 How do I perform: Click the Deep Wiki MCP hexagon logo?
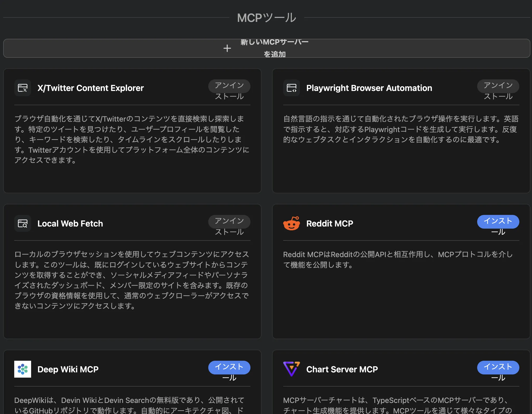click(x=23, y=369)
